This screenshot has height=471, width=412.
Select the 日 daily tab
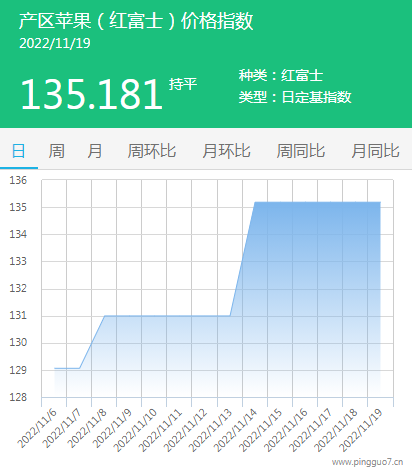19,151
